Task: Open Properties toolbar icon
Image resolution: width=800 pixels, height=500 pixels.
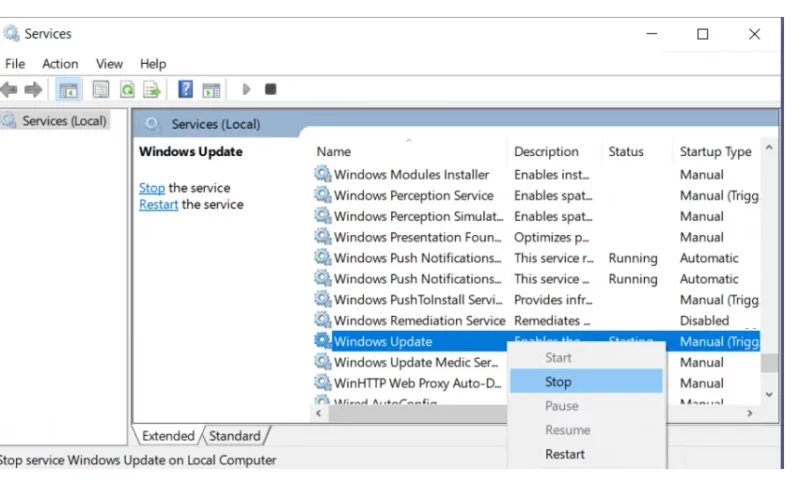Action: (x=101, y=90)
